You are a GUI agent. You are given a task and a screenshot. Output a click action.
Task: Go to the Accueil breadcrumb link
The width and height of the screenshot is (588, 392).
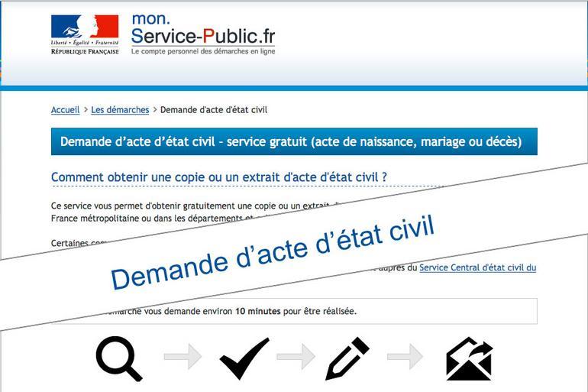[65, 110]
